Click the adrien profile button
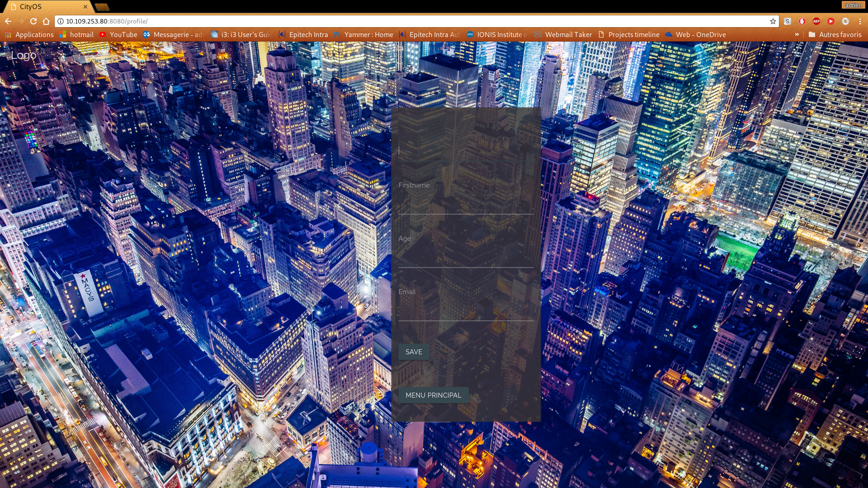Image resolution: width=868 pixels, height=488 pixels. (853, 5)
